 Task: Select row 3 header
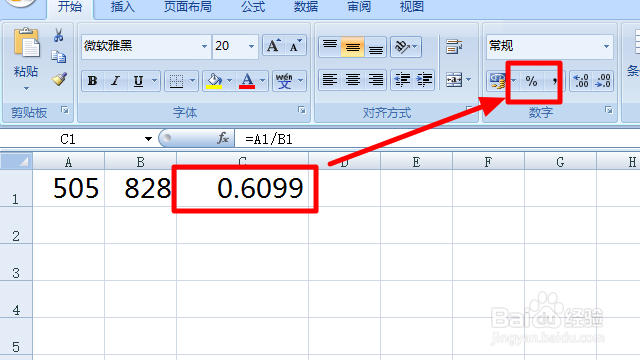coord(16,262)
